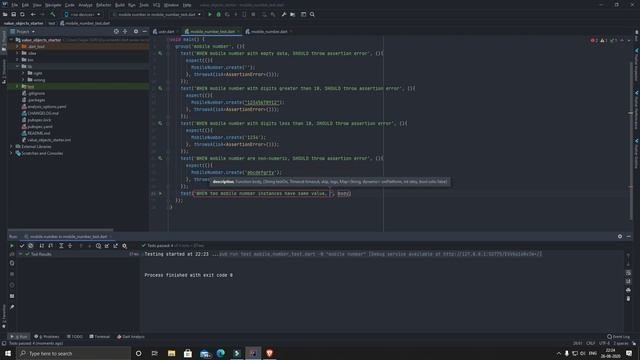Open the Terminal tool window tab
Image resolution: width=640 pixels, height=360 pixels.
[100, 337]
